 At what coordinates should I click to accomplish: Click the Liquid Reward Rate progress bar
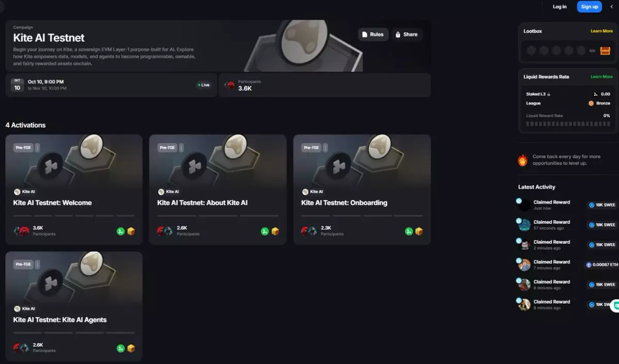[568, 124]
